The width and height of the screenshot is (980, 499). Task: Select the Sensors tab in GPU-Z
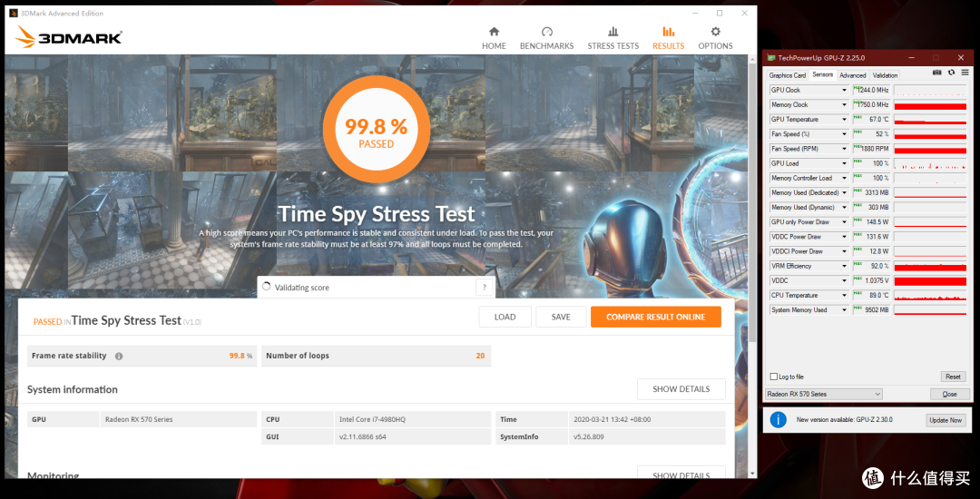pos(822,75)
